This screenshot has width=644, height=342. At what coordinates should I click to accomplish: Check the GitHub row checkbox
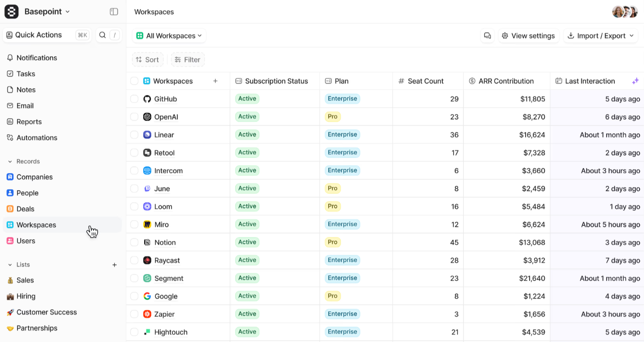(x=134, y=99)
